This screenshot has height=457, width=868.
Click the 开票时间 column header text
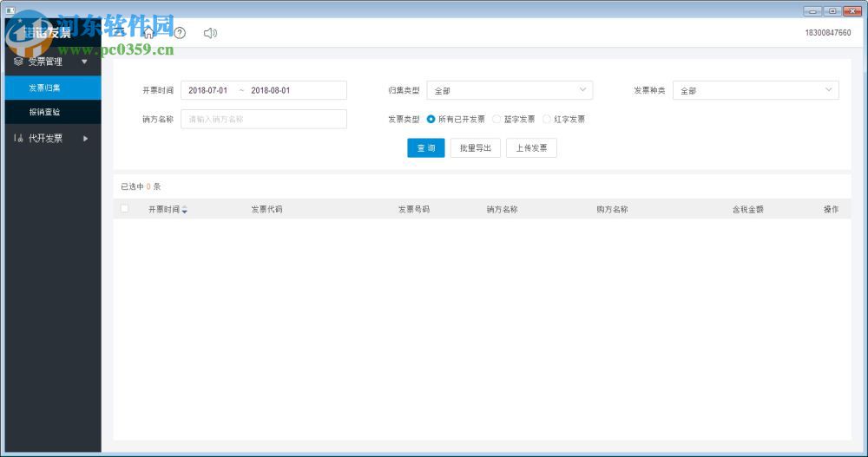click(x=164, y=209)
